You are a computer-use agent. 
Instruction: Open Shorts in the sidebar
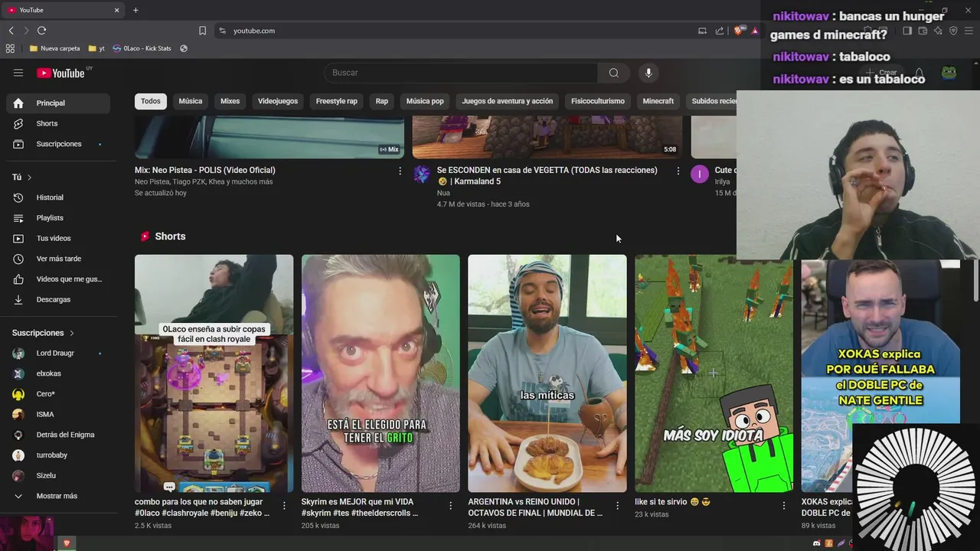pos(58,123)
